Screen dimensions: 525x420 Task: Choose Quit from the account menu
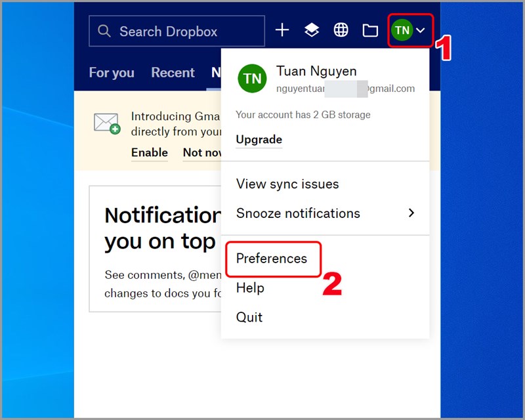(249, 316)
